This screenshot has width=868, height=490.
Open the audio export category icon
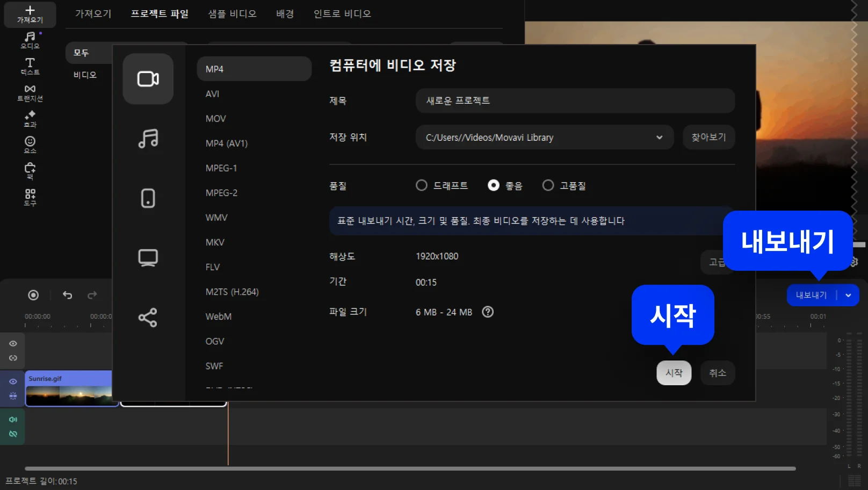(148, 139)
